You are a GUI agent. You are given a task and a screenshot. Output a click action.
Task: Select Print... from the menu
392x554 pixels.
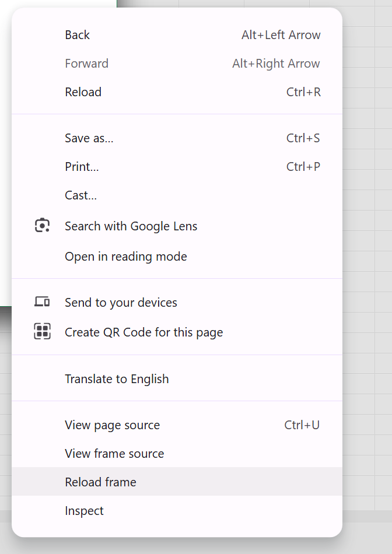point(177,166)
